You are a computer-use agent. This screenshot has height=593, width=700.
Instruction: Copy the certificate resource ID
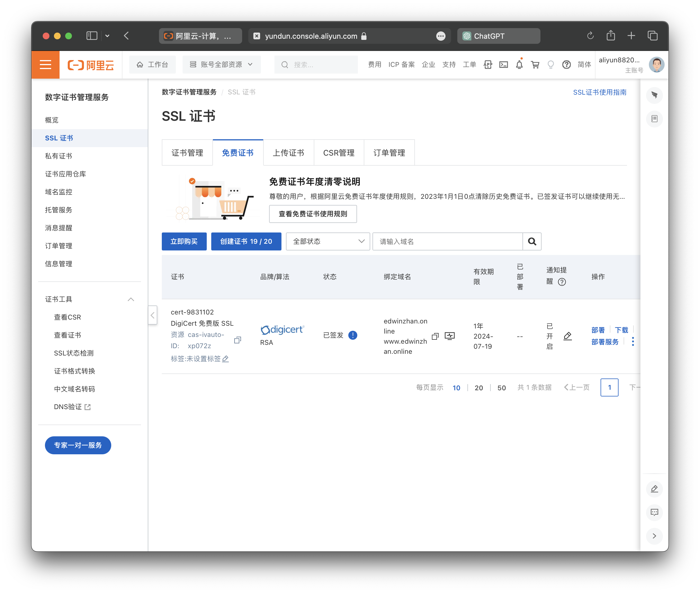[x=237, y=340]
